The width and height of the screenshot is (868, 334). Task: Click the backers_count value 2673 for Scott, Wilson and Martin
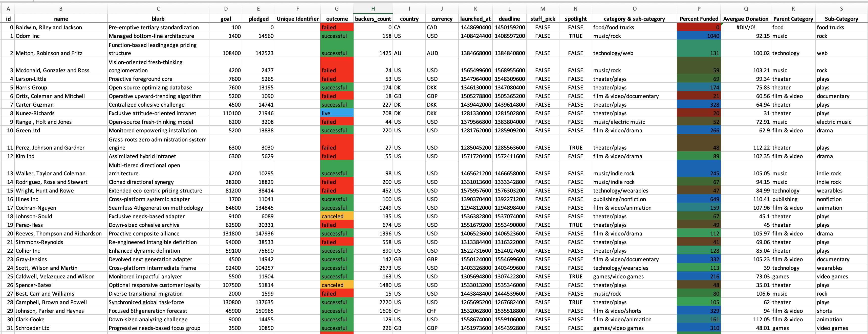point(373,268)
